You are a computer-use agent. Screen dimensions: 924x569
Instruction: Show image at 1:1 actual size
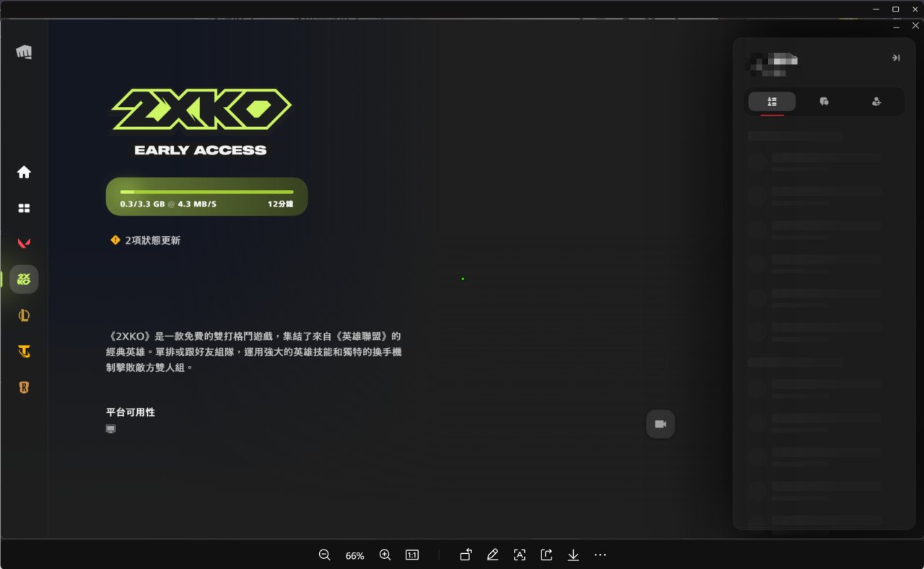pos(412,555)
